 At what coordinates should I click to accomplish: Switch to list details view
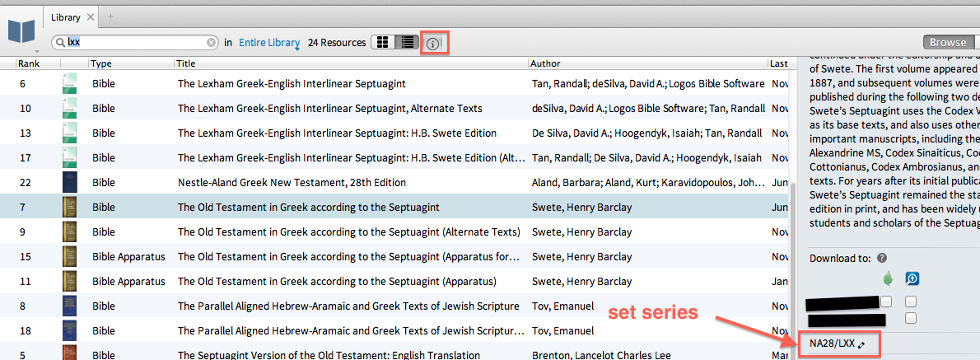(x=407, y=43)
